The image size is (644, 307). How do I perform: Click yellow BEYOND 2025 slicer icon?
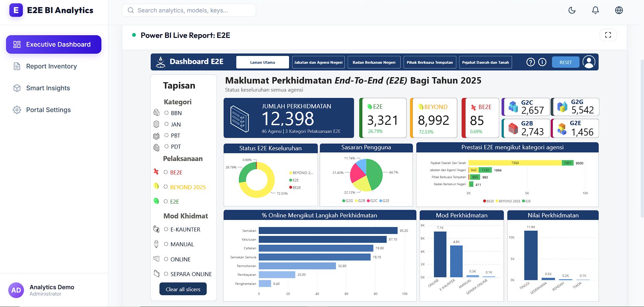pos(156,186)
